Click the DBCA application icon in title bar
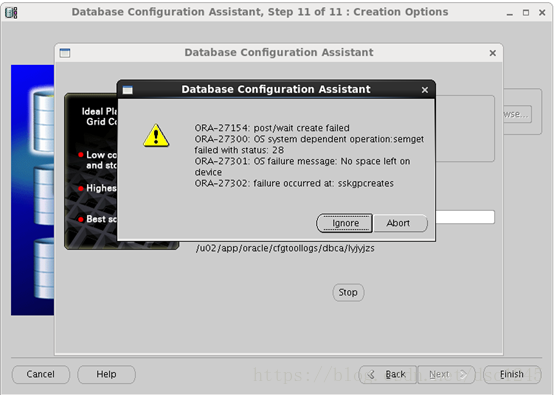This screenshot has width=554, height=395. pyautogui.click(x=11, y=13)
